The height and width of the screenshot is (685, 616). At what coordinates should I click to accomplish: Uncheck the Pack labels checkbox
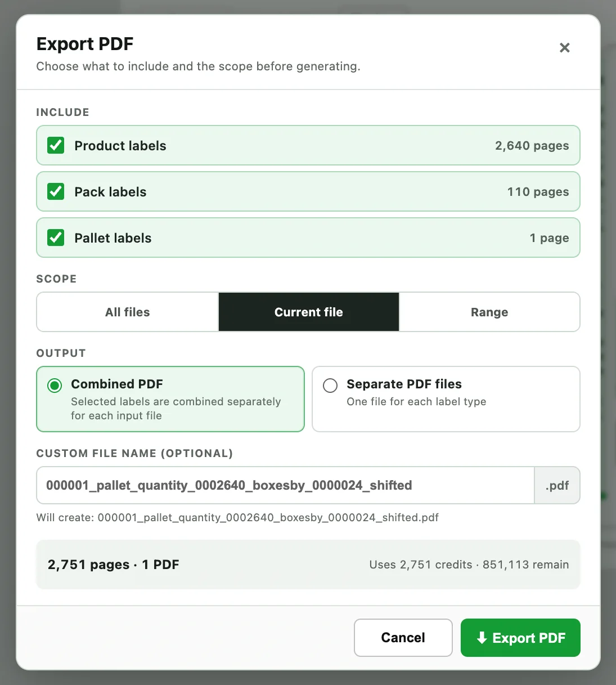coord(56,191)
